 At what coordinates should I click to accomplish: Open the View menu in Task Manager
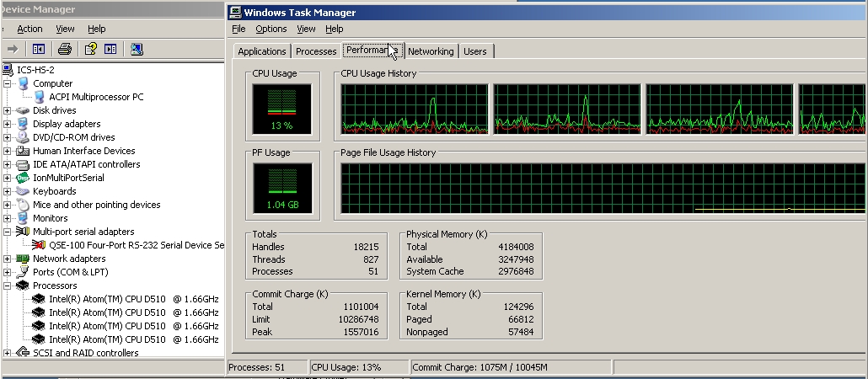click(306, 29)
